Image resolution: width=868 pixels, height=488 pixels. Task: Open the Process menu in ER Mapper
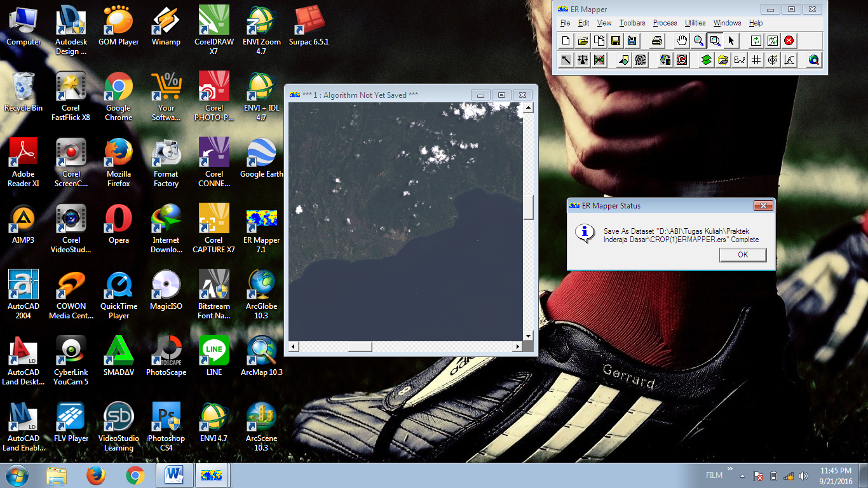coord(665,23)
